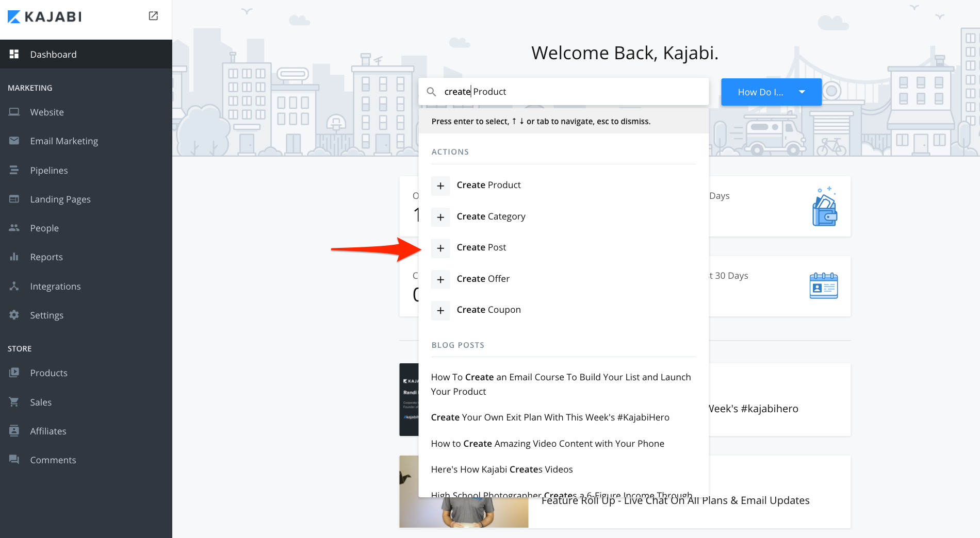Screen dimensions: 980x538
Task: Click the Landing Pages icon
Action: coord(14,199)
